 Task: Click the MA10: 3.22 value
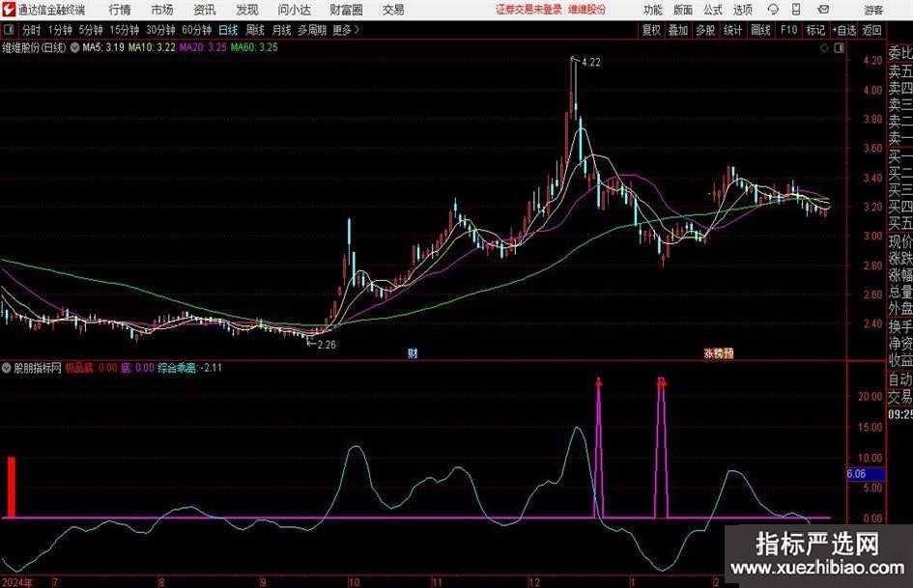click(152, 47)
